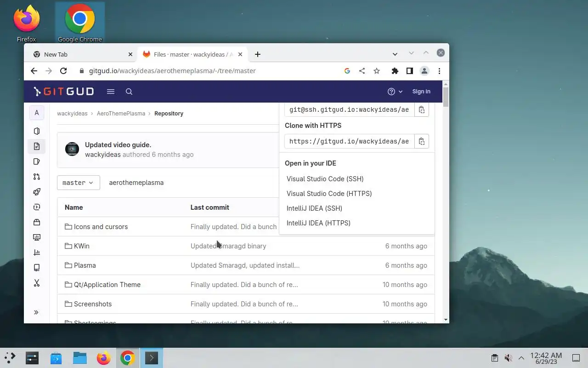
Task: Open Wiki book icon in sidebar
Action: coord(37,268)
